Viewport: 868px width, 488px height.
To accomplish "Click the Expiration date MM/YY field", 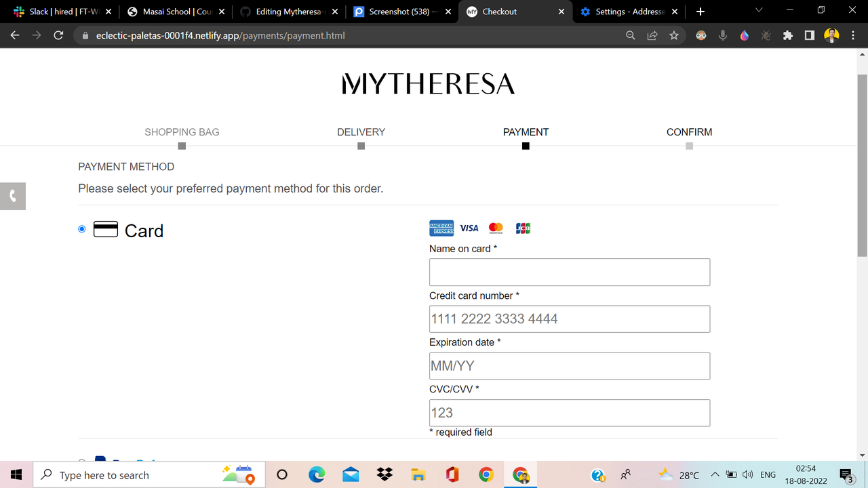I will point(570,365).
